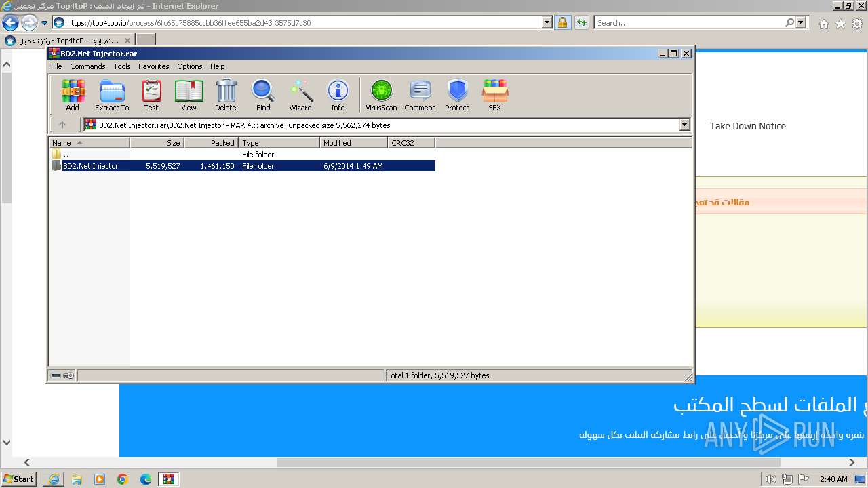
Task: Open the IE search provider dropdown
Action: [801, 22]
